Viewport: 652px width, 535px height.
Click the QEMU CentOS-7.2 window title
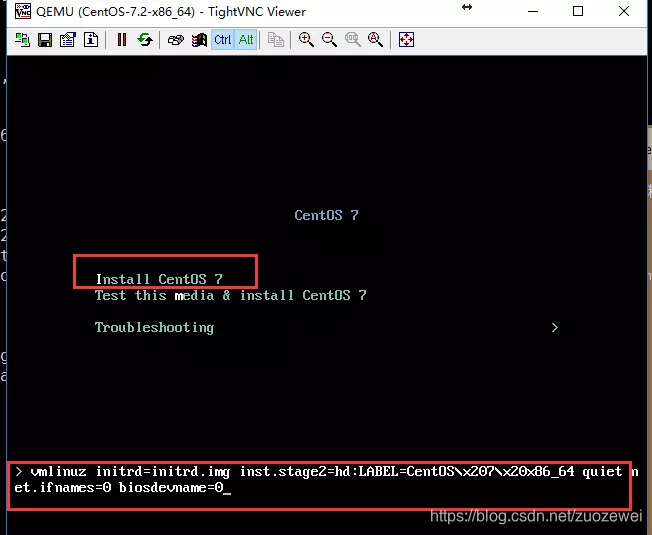(171, 12)
